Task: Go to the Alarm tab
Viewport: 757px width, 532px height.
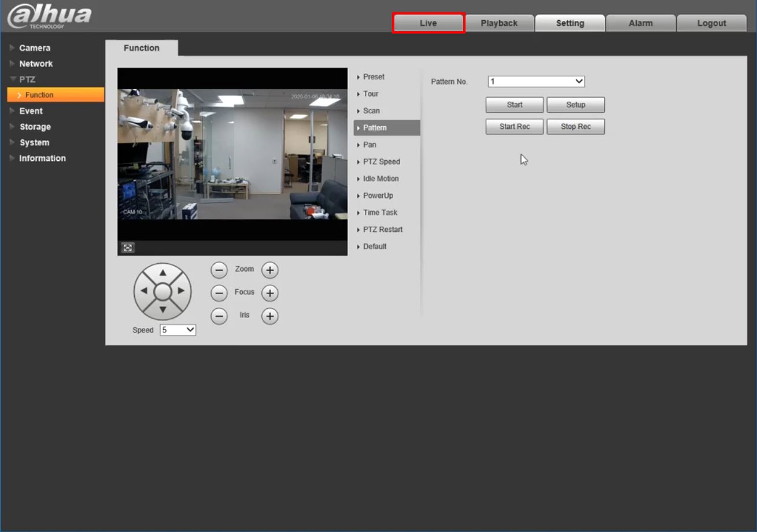Action: (x=641, y=23)
